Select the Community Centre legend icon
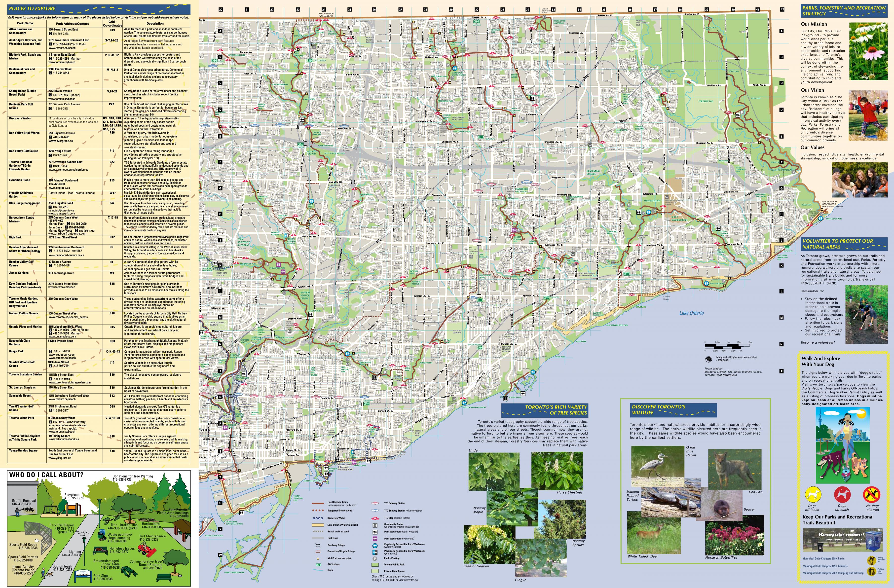894x588 pixels. tap(375, 525)
